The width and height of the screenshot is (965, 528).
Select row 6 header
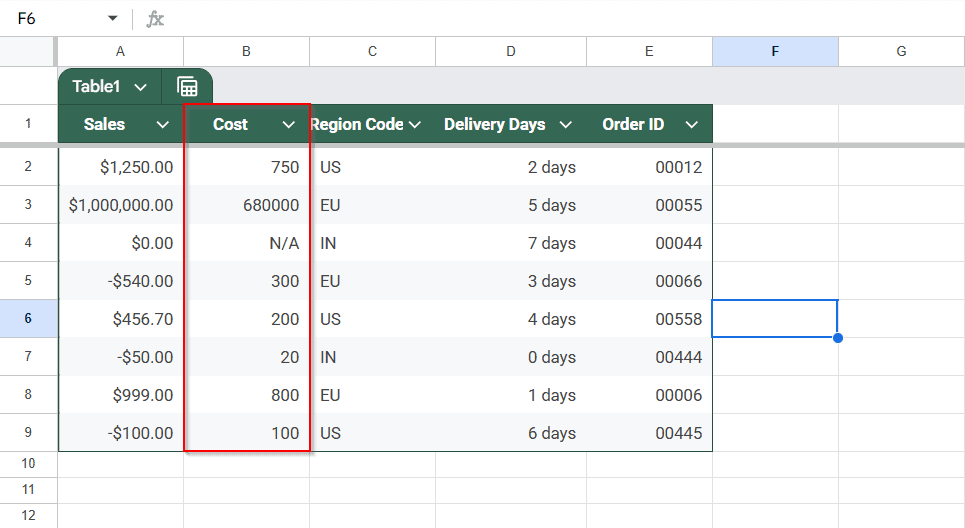pos(28,319)
